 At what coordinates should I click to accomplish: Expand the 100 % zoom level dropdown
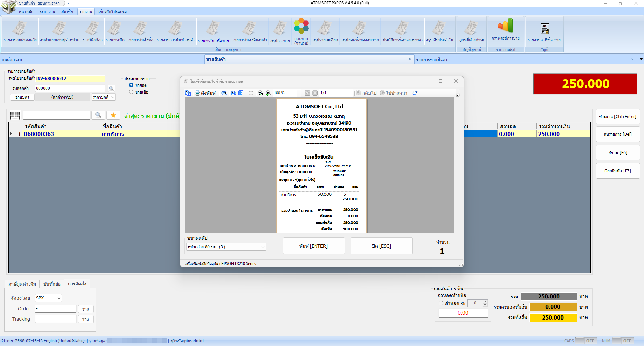[299, 93]
